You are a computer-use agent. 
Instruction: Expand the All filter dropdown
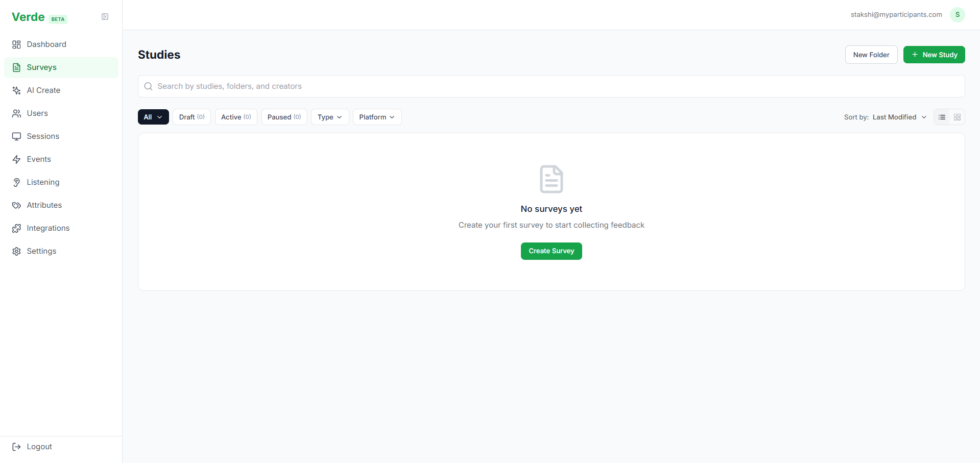(x=153, y=117)
